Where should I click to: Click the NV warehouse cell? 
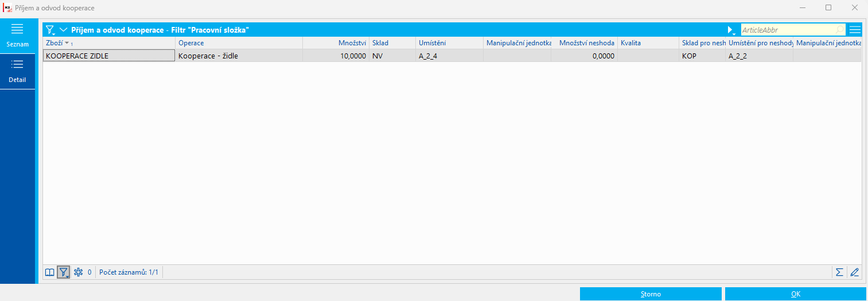tap(392, 56)
